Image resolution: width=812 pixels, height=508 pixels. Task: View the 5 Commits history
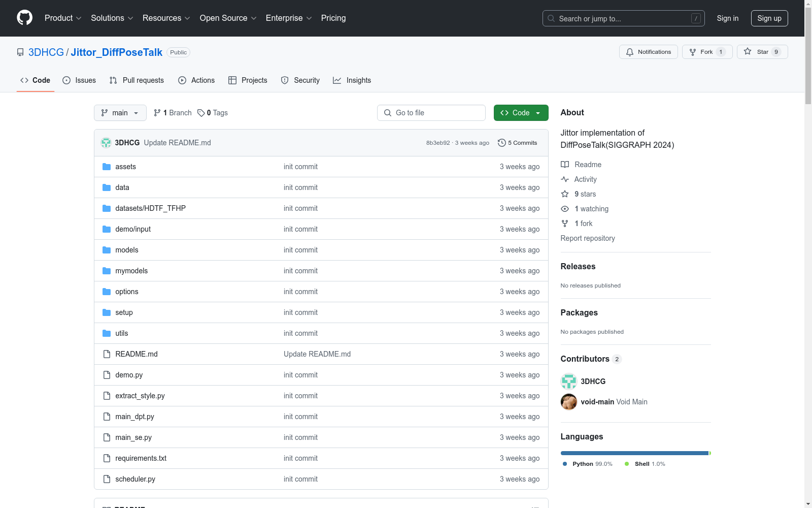click(518, 143)
